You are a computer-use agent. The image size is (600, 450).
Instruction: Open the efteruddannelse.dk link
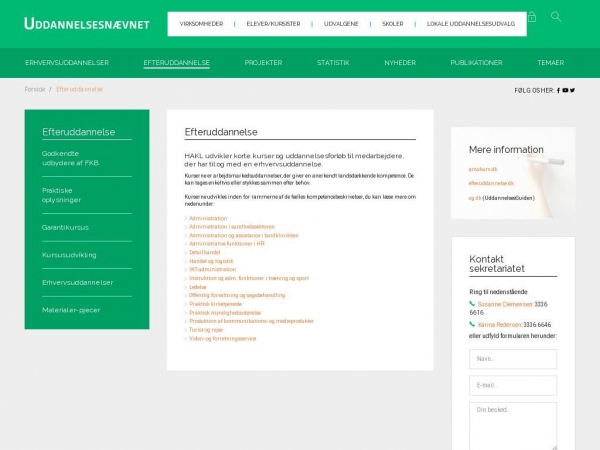coord(493,184)
